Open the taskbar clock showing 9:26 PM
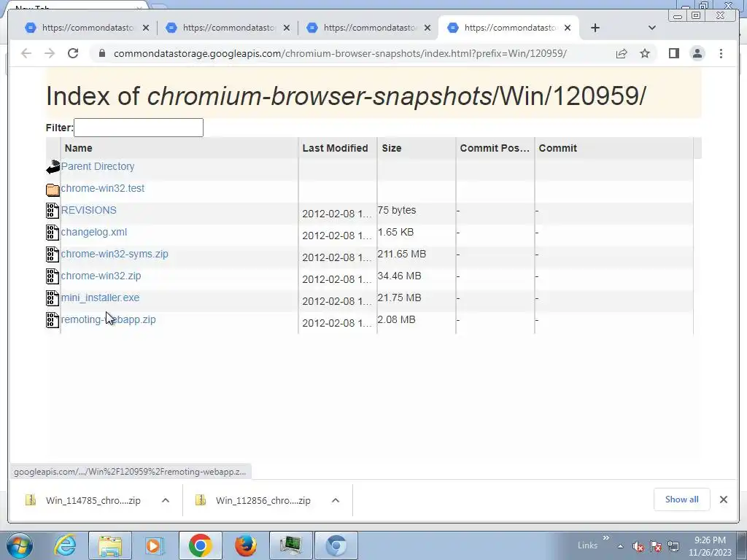Viewport: 747px width, 560px height. coord(710,546)
